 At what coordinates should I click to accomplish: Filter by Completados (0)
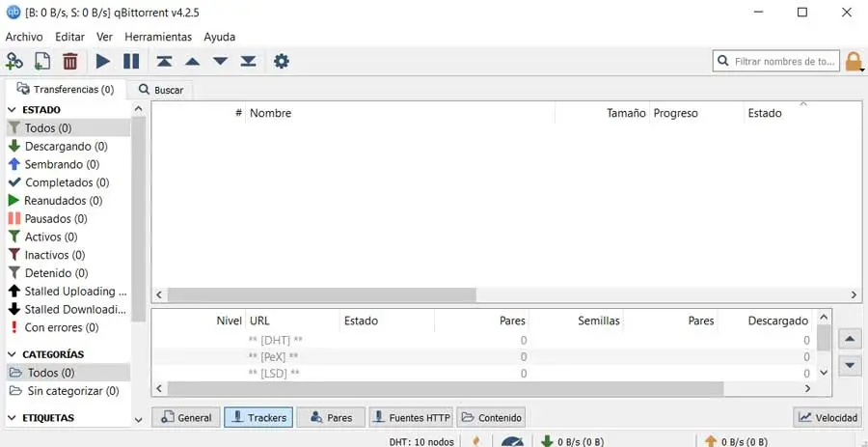click(68, 182)
